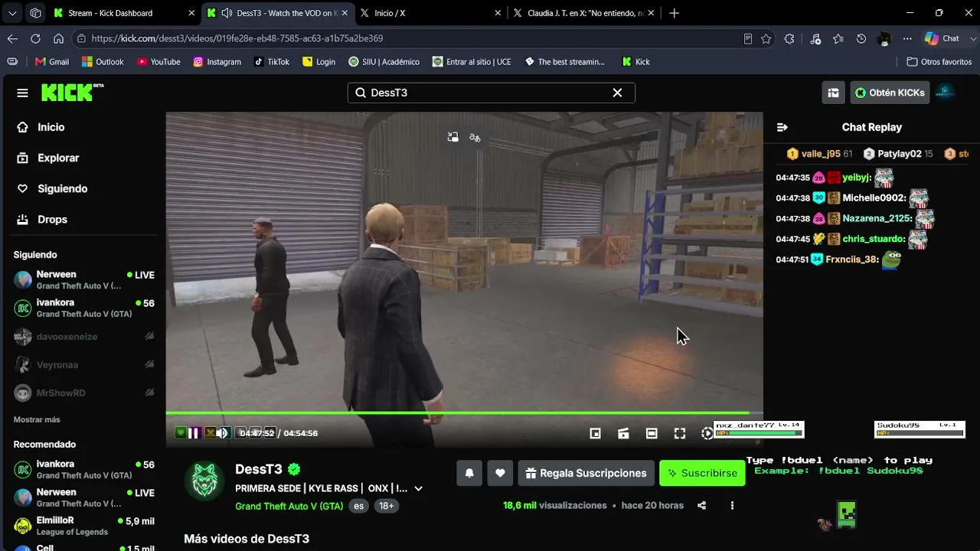Open the Siguiendo sidebar section
Viewport: 980px width, 551px height.
point(62,188)
